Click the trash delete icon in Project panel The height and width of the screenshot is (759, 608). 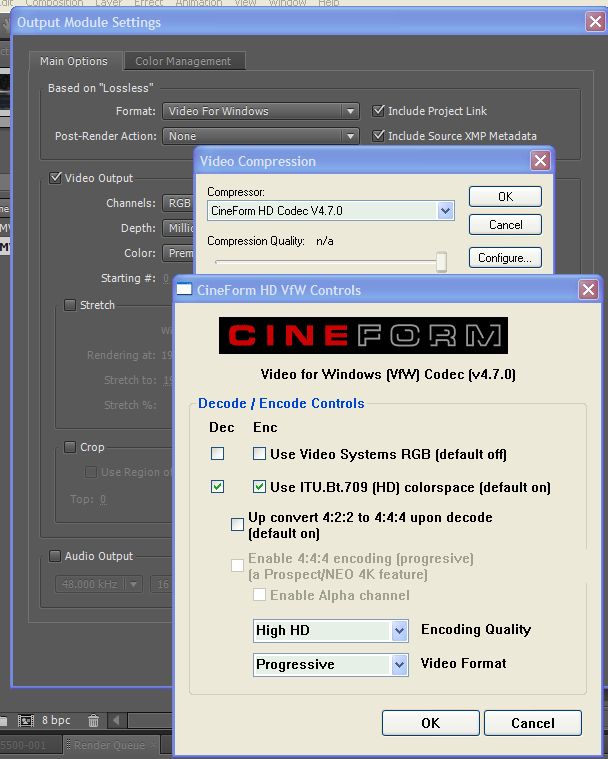93,721
